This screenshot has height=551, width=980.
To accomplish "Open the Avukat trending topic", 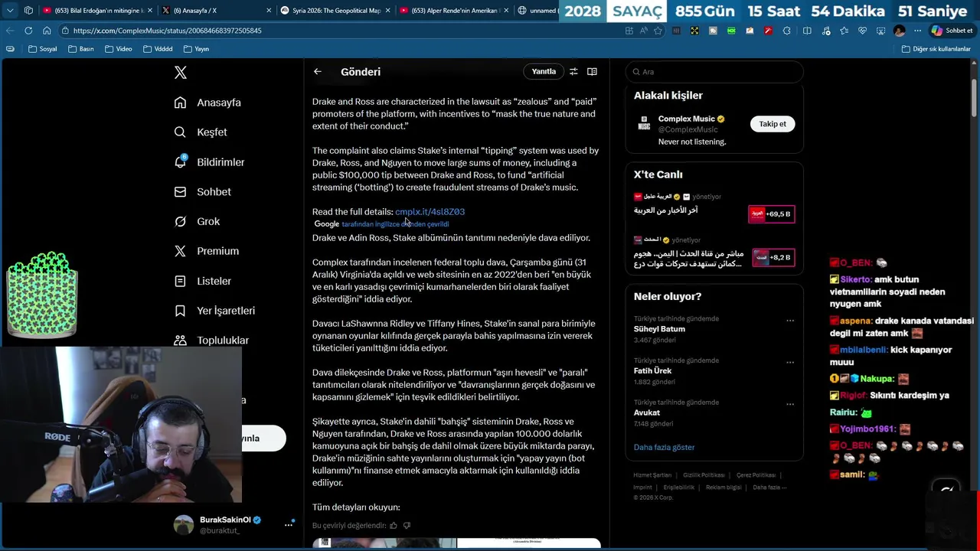I will pyautogui.click(x=647, y=413).
